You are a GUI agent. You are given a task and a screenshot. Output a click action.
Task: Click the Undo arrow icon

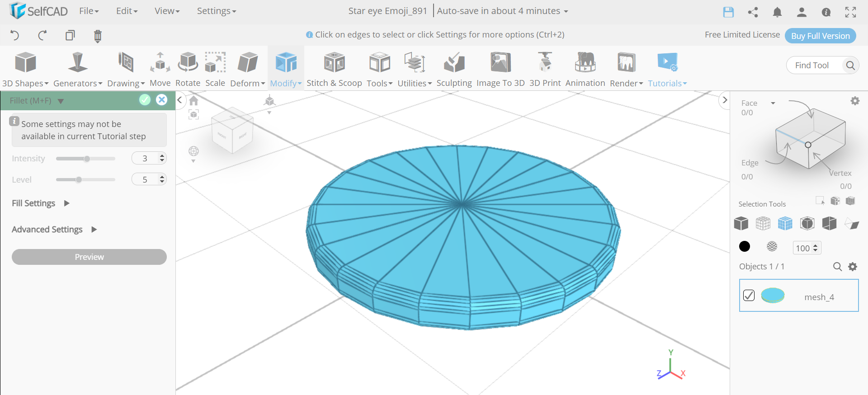pos(14,35)
